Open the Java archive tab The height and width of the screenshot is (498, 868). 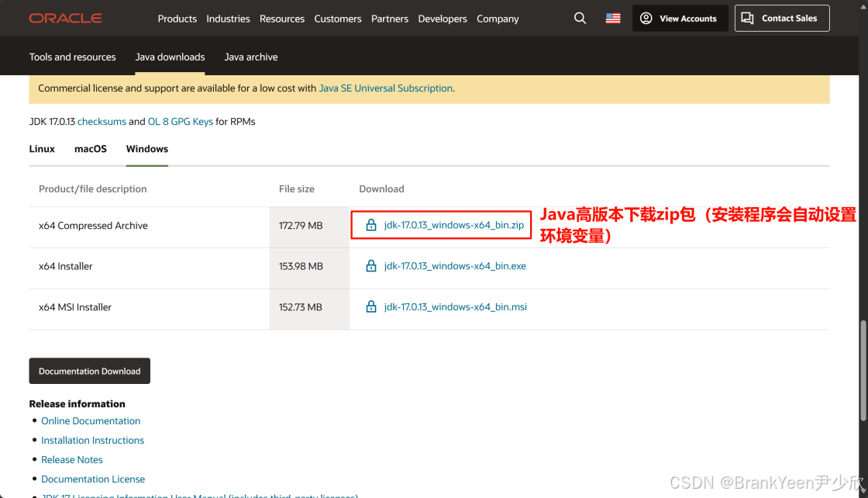pos(251,57)
